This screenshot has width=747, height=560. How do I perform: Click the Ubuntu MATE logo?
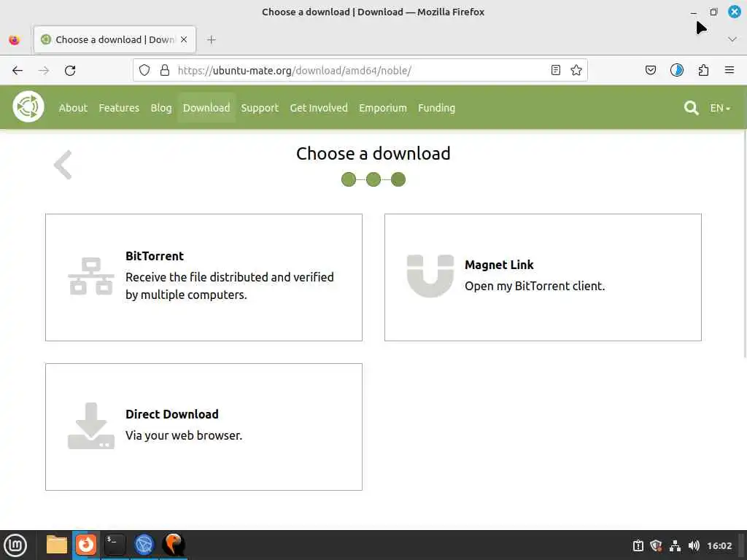[x=28, y=106]
